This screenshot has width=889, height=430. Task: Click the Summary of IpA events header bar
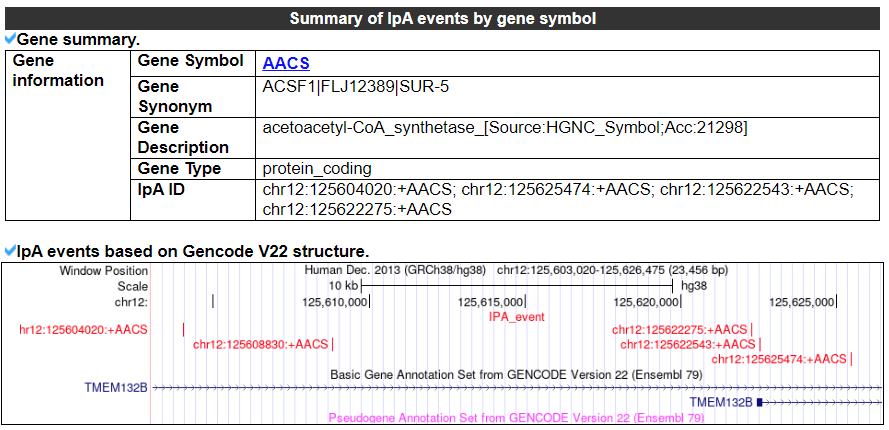pos(444,19)
